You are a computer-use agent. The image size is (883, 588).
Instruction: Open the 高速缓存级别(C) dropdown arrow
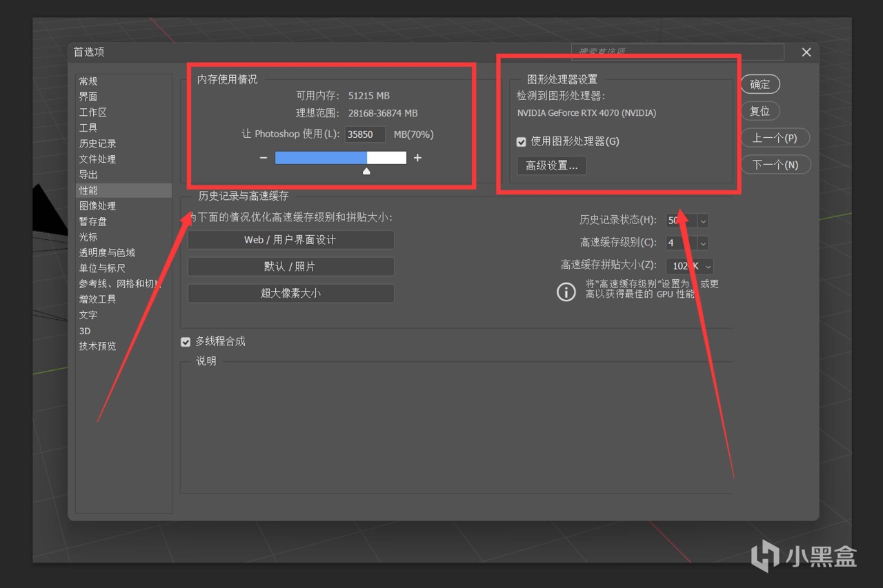[x=703, y=243]
